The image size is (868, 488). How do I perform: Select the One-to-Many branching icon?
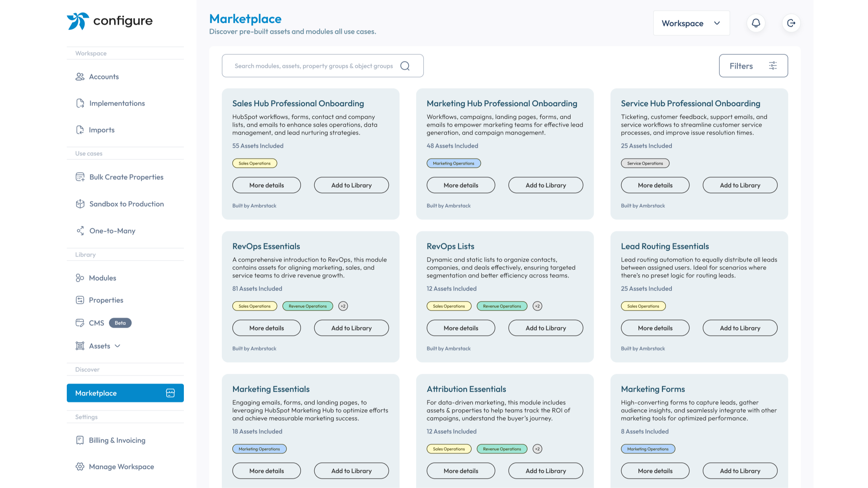(80, 230)
